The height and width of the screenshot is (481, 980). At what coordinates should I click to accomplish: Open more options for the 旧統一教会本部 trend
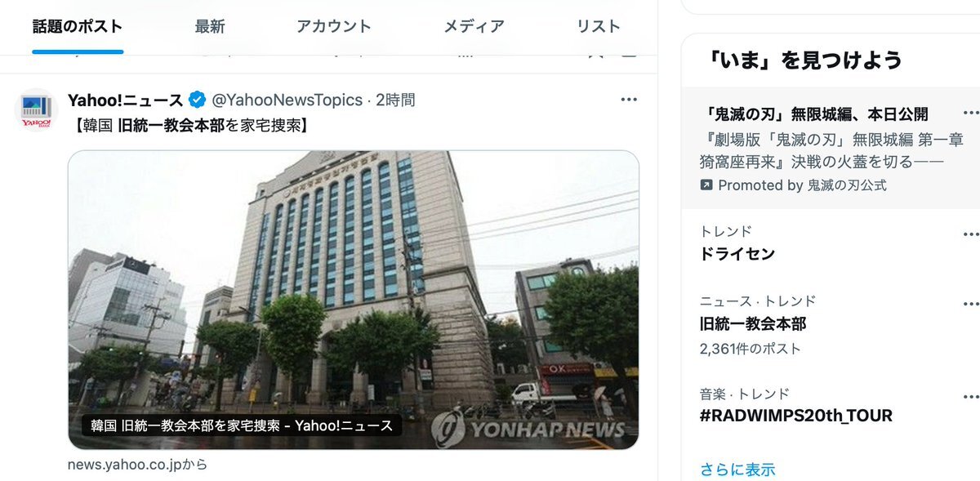[970, 301]
